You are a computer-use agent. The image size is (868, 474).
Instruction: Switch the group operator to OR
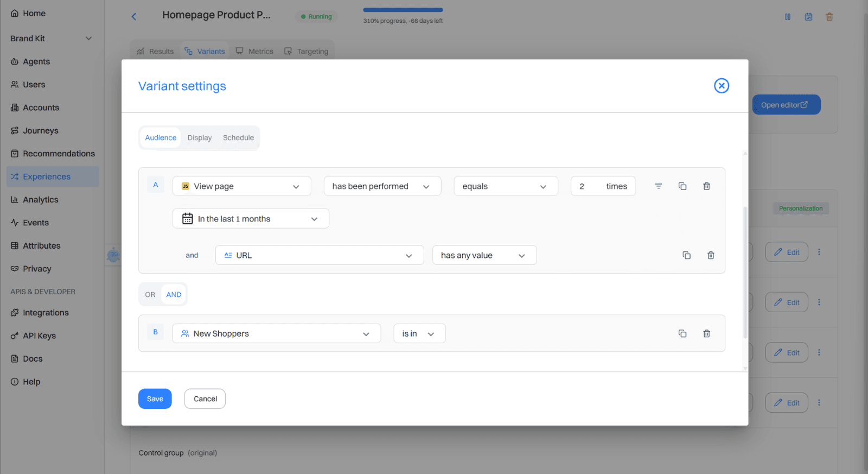coord(150,295)
